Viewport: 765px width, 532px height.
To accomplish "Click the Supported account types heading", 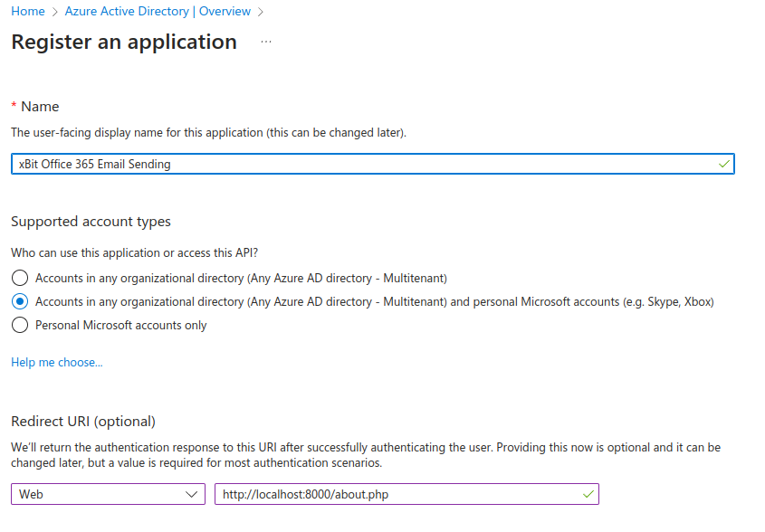I will coord(91,222).
